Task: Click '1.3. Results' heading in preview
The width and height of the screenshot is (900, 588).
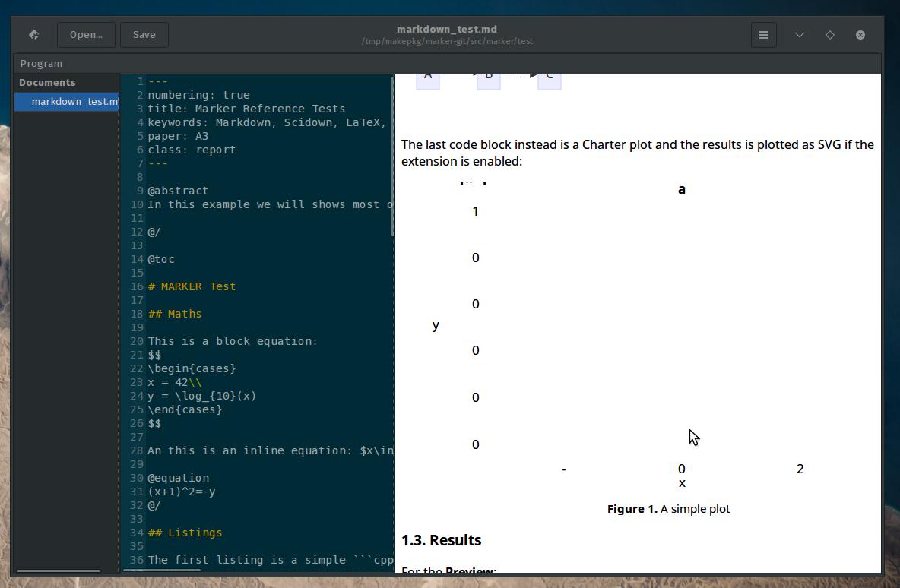Action: (x=442, y=540)
